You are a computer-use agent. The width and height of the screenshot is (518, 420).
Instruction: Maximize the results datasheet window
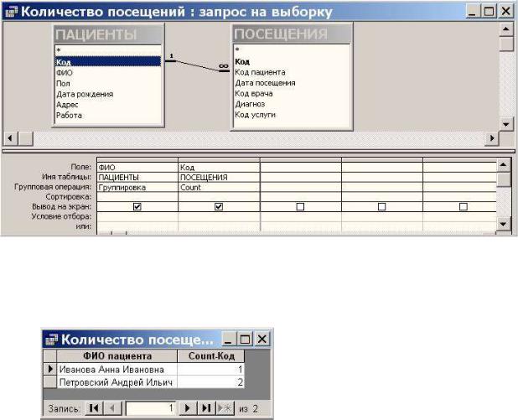pos(245,339)
